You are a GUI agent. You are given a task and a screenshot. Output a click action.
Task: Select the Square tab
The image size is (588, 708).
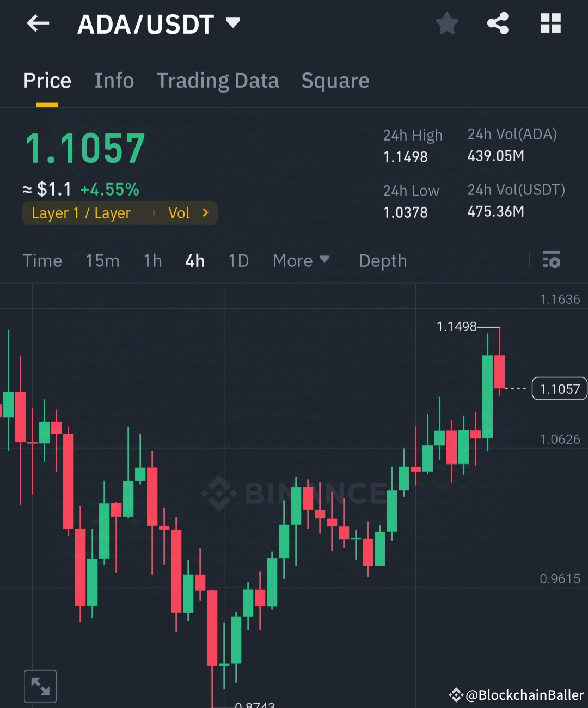tap(335, 81)
